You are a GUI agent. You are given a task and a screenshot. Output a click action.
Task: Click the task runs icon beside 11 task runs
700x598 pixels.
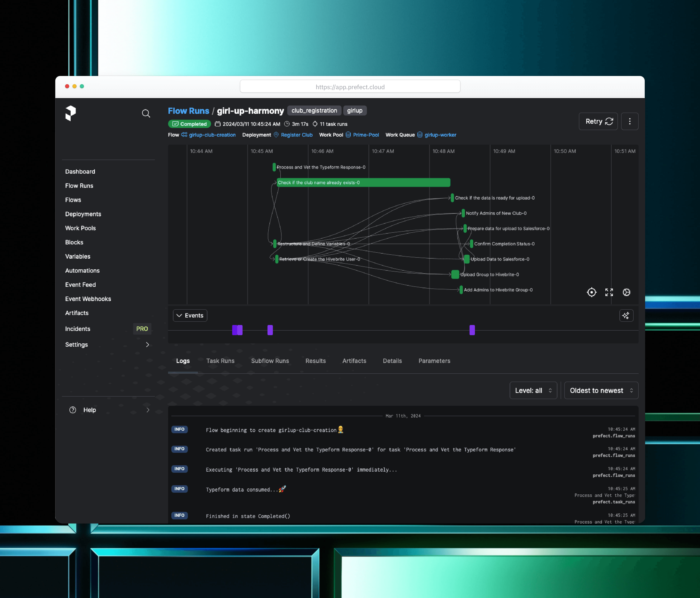coord(315,124)
